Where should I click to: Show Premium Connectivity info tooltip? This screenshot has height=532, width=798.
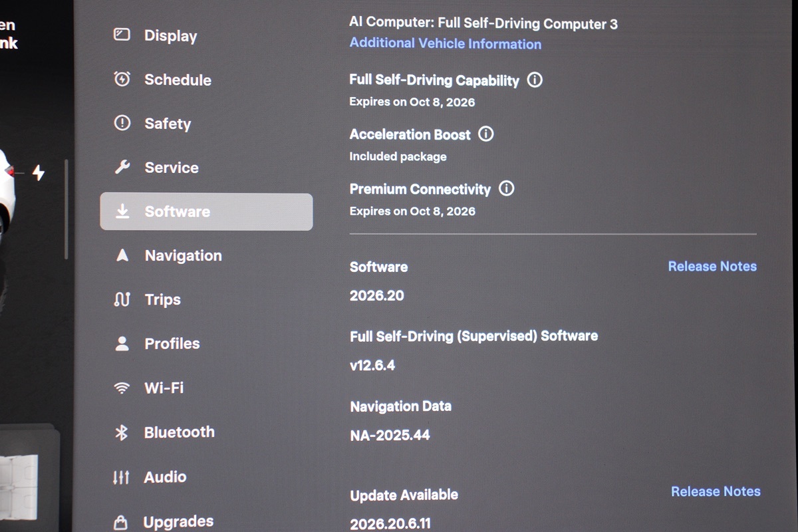506,188
